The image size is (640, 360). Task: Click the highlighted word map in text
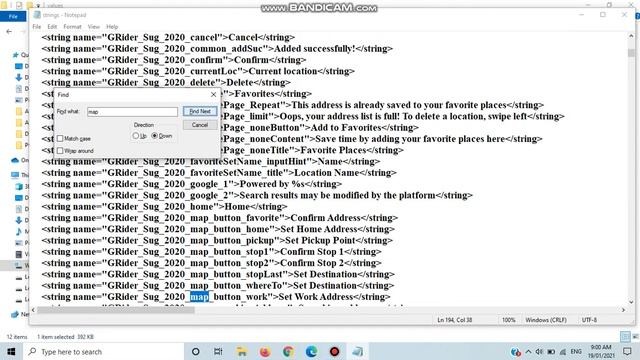199,297
